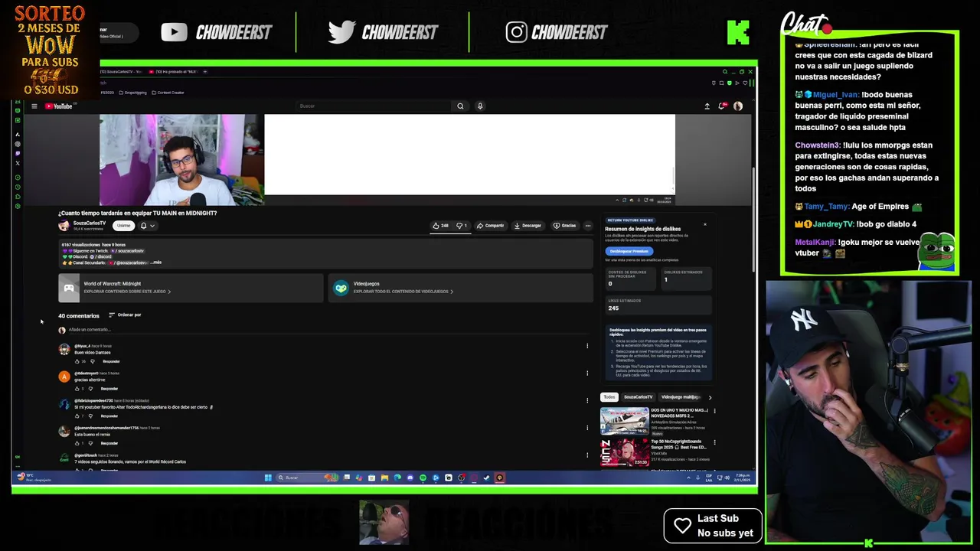980x551 pixels.
Task: Click the YouTube search magnifier button
Action: coord(460,106)
